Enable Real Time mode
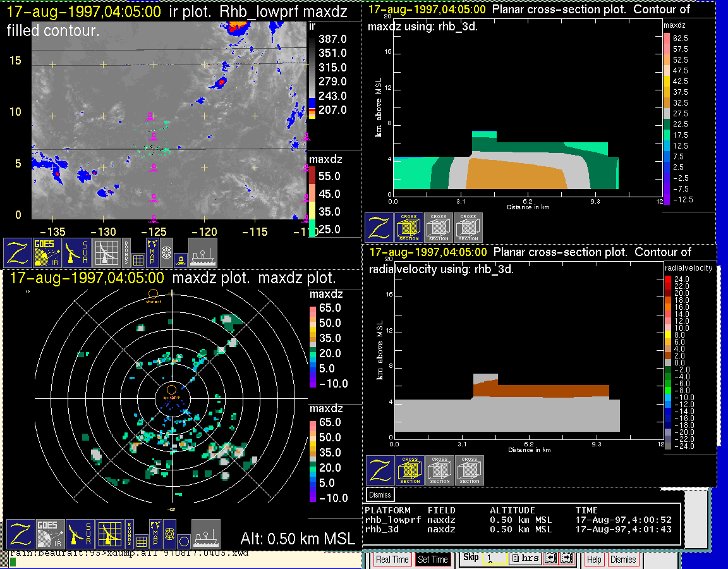 (x=392, y=560)
